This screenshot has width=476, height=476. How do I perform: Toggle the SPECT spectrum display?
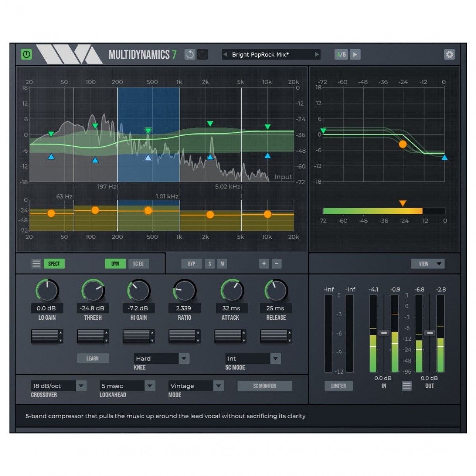point(54,263)
